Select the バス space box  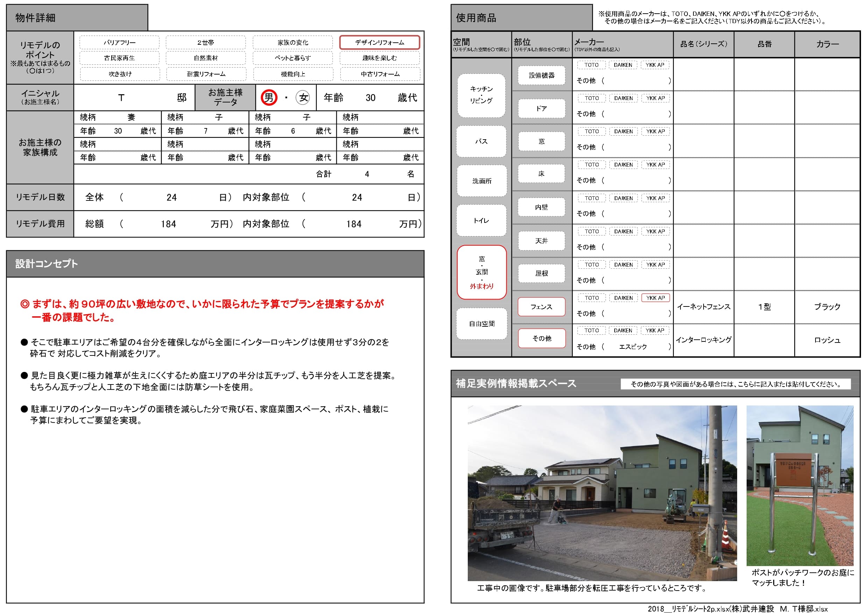click(x=481, y=141)
